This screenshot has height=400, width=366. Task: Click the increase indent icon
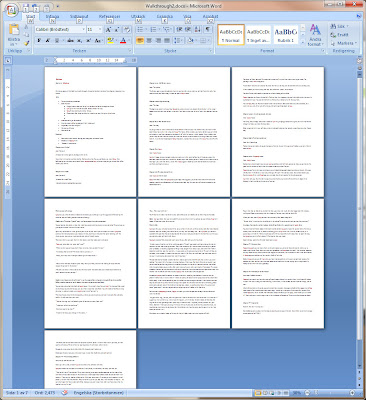coord(188,30)
